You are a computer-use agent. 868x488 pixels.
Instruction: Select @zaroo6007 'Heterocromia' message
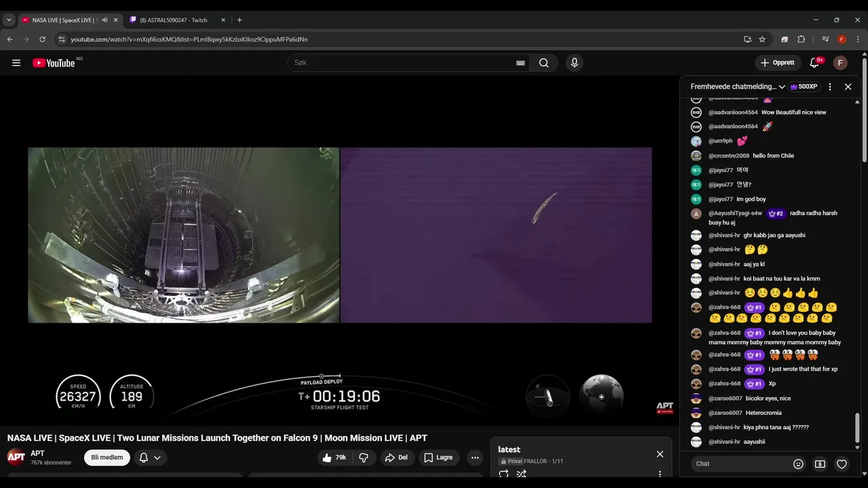point(763,413)
